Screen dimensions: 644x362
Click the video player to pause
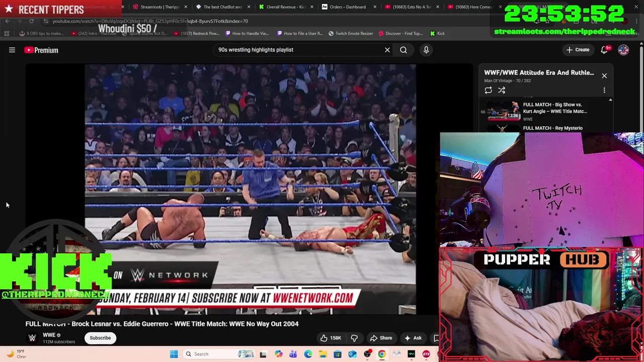[x=250, y=189]
